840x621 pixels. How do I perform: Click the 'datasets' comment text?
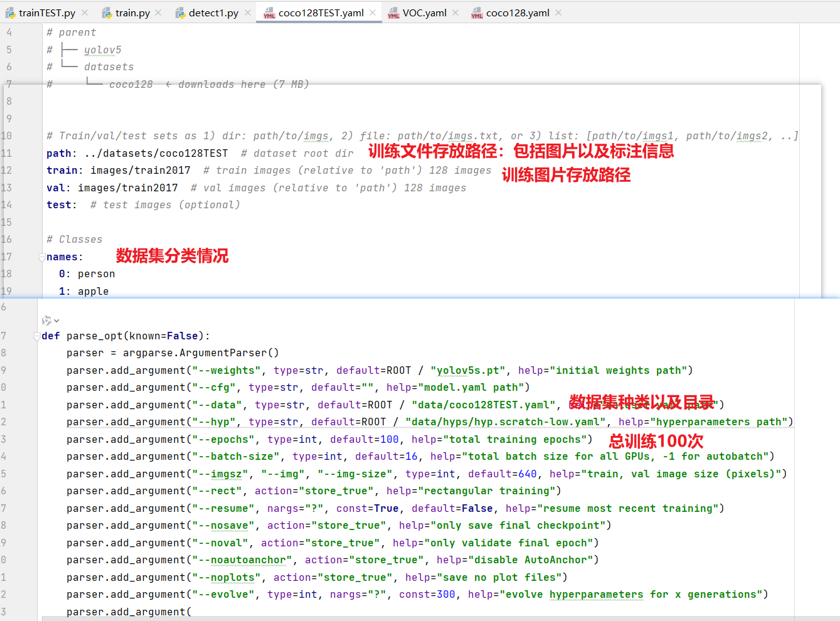pyautogui.click(x=109, y=67)
